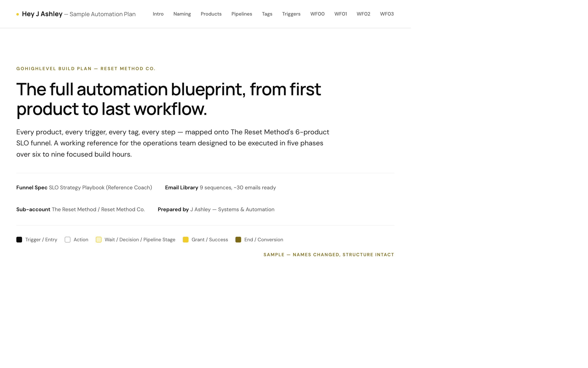588x368 pixels.
Task: Open the Intro nav link
Action: (x=158, y=14)
